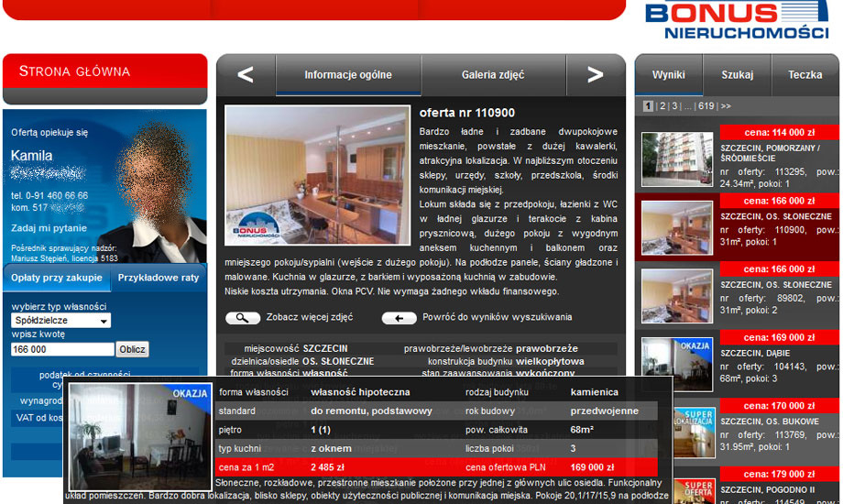The height and width of the screenshot is (504, 843).
Task: Switch to the Galeria zdjęć tab
Action: pyautogui.click(x=493, y=75)
